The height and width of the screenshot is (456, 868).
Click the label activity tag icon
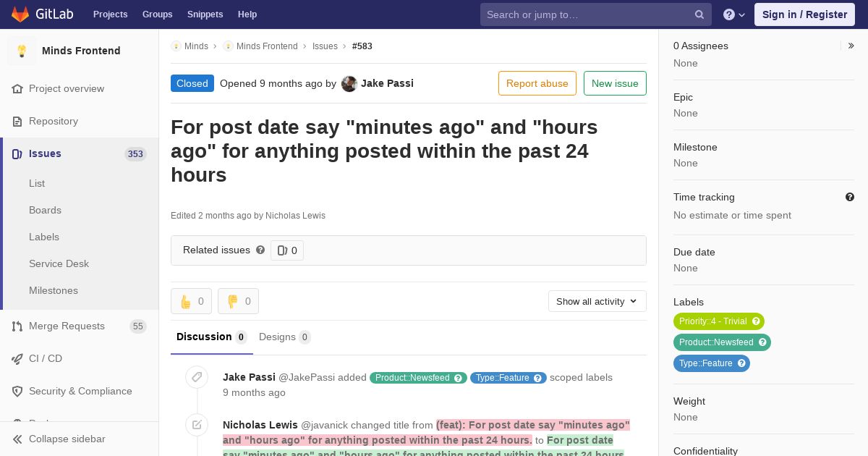click(x=197, y=377)
